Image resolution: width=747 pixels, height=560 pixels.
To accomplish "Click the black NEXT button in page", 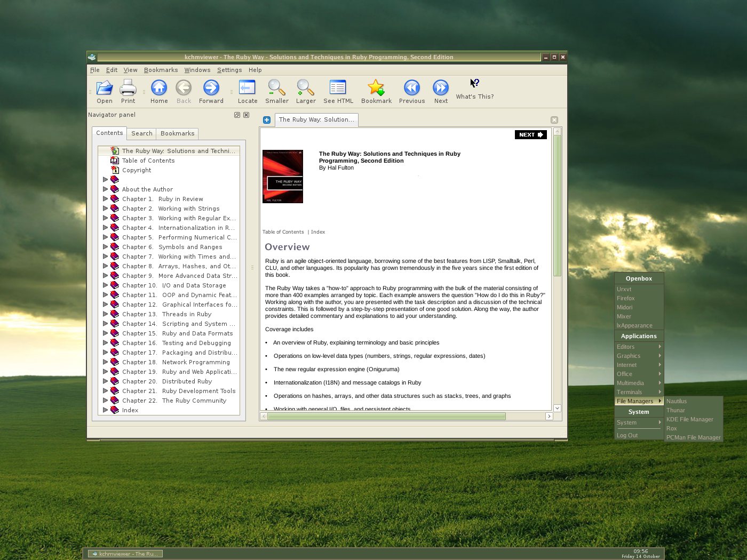I will pyautogui.click(x=531, y=135).
